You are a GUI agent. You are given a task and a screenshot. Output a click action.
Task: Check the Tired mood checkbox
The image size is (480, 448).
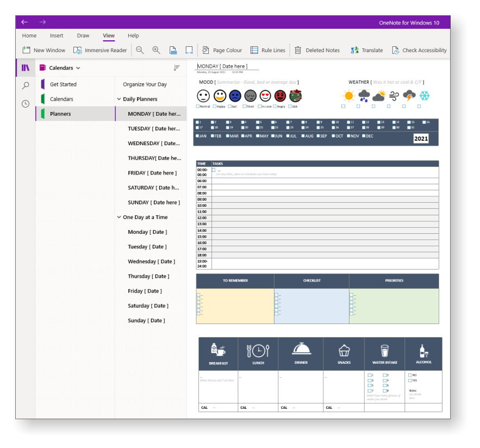point(244,106)
